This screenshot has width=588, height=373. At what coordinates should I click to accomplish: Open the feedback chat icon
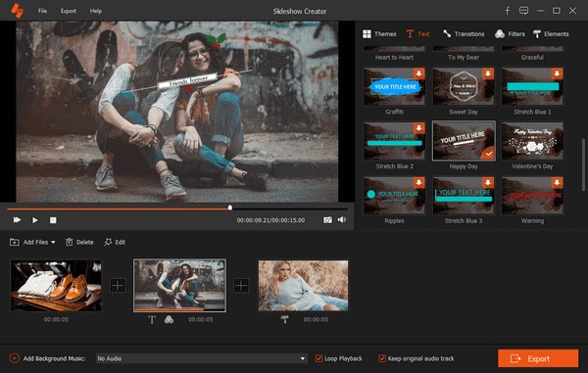pyautogui.click(x=523, y=11)
